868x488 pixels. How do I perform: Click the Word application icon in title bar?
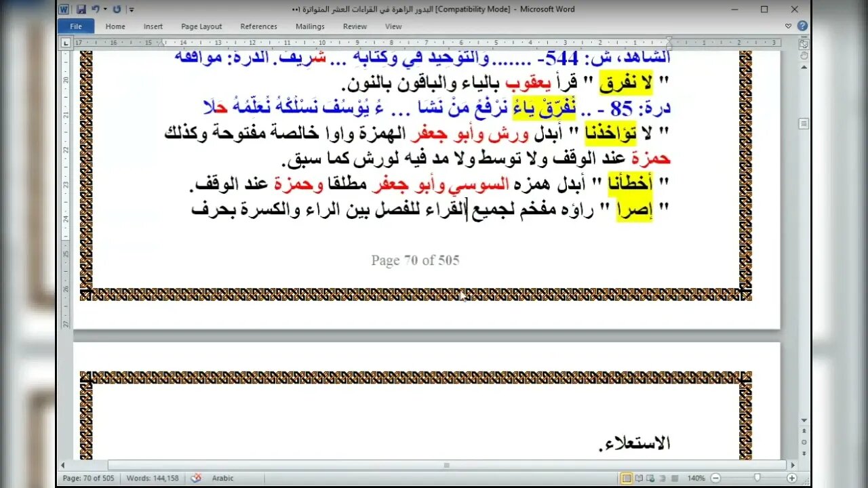point(64,9)
